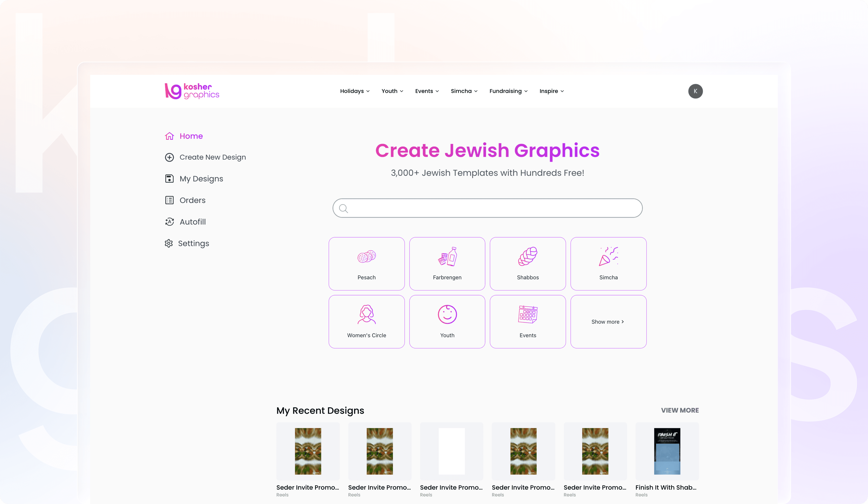868x504 pixels.
Task: Select the Pesach matzah category icon
Action: click(366, 257)
